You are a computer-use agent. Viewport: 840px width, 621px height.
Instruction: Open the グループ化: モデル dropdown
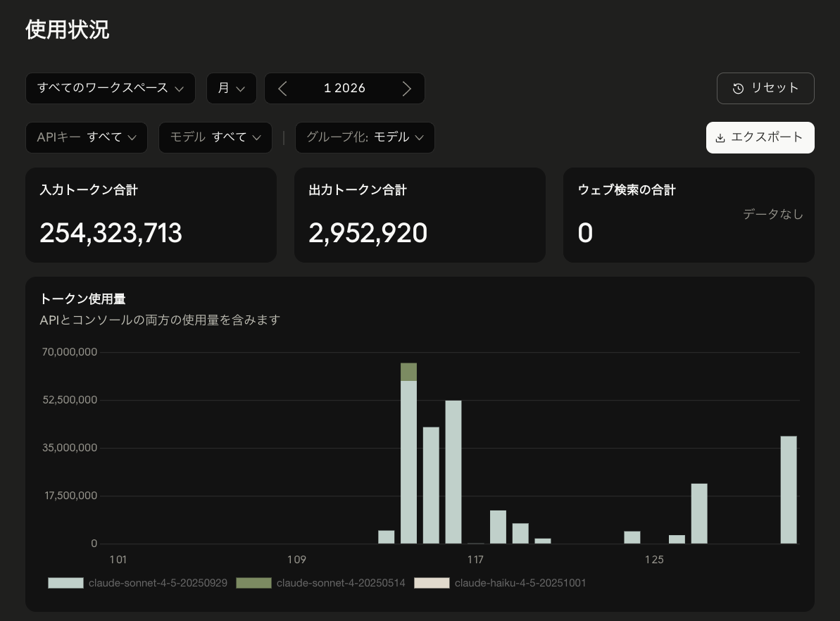coord(365,138)
